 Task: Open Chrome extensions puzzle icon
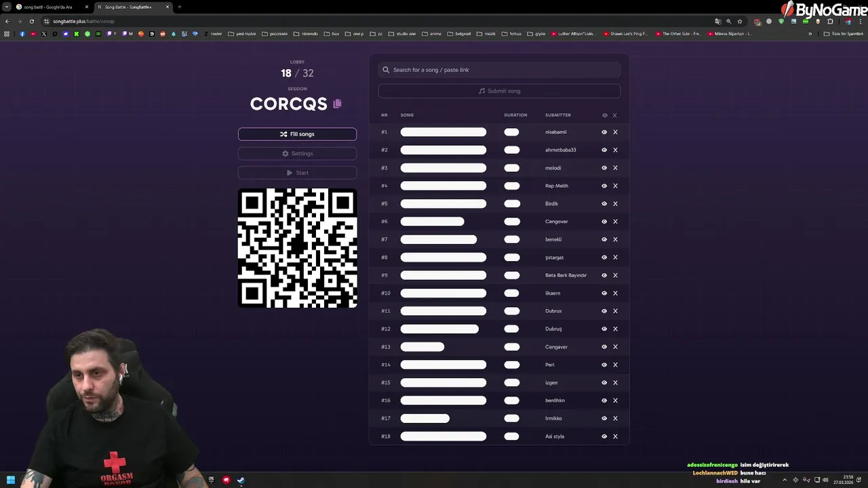pyautogui.click(x=830, y=21)
